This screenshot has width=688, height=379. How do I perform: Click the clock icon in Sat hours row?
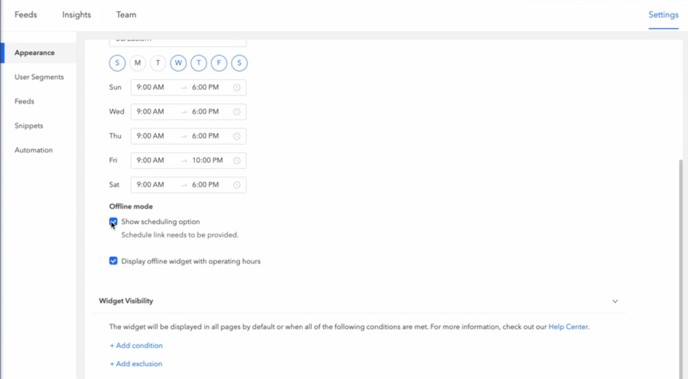(237, 185)
